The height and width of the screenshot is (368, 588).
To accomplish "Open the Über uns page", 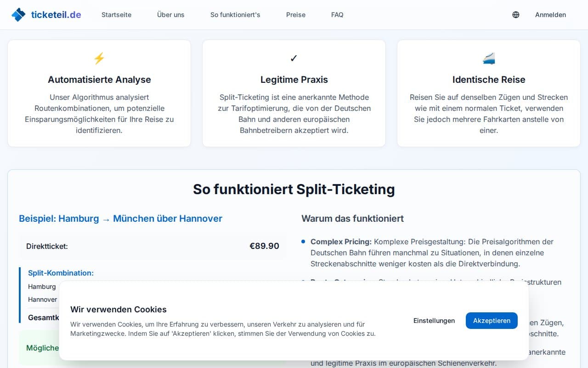I will click(x=171, y=15).
